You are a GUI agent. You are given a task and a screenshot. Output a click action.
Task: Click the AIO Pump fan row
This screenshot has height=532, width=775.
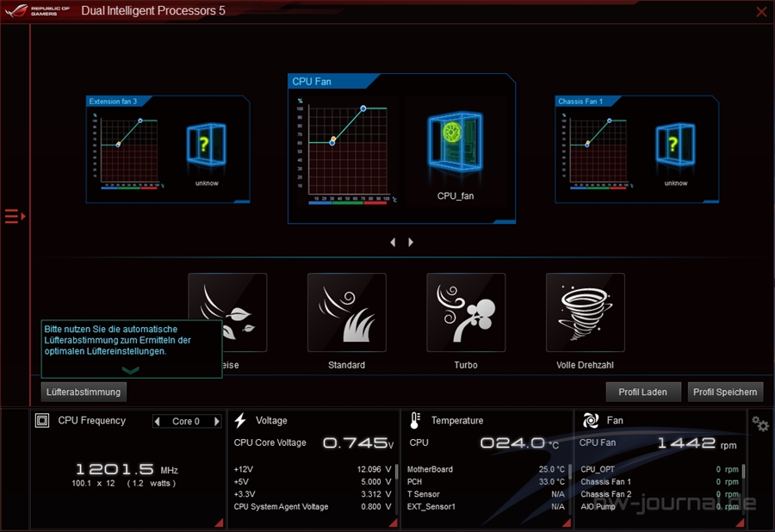(660, 506)
